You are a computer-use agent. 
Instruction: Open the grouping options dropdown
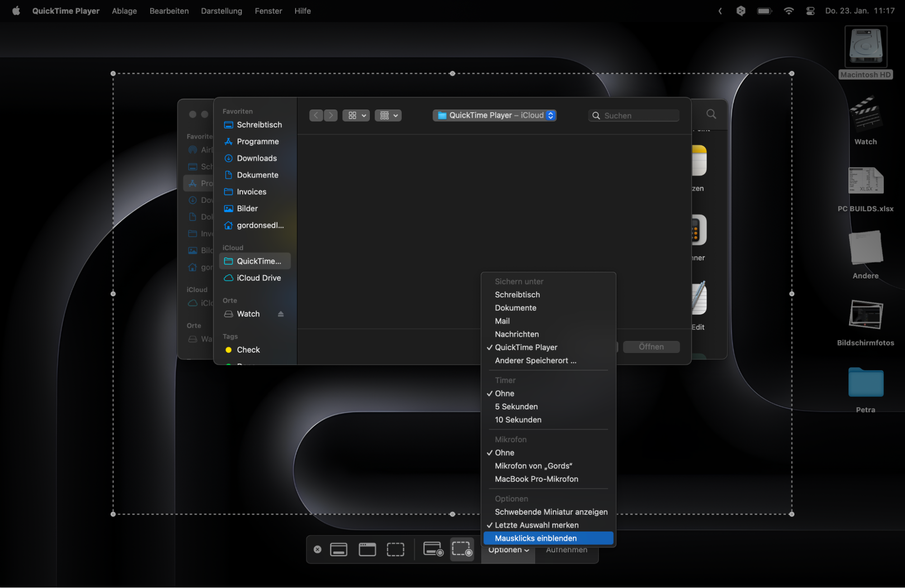(x=388, y=115)
